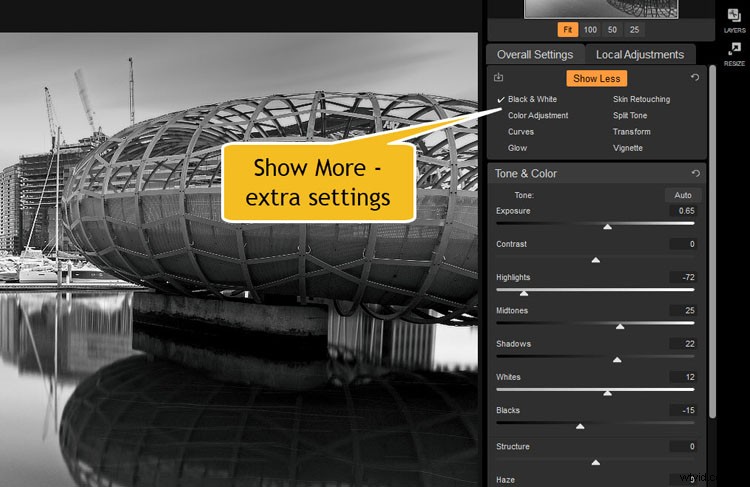Image resolution: width=750 pixels, height=487 pixels.
Task: Click the Structure slider handle
Action: [596, 462]
